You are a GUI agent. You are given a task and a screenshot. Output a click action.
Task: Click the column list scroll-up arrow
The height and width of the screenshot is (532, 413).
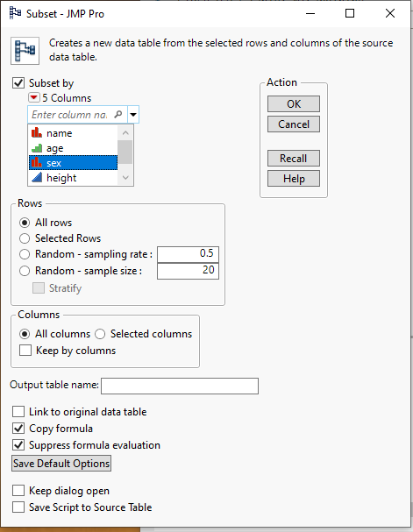click(125, 132)
